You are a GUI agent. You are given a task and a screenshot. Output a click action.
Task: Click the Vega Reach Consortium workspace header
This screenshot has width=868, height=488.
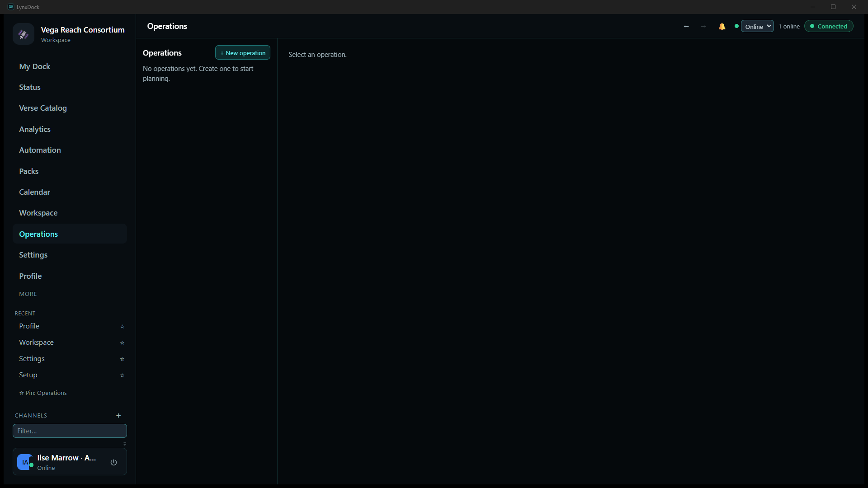pos(70,34)
